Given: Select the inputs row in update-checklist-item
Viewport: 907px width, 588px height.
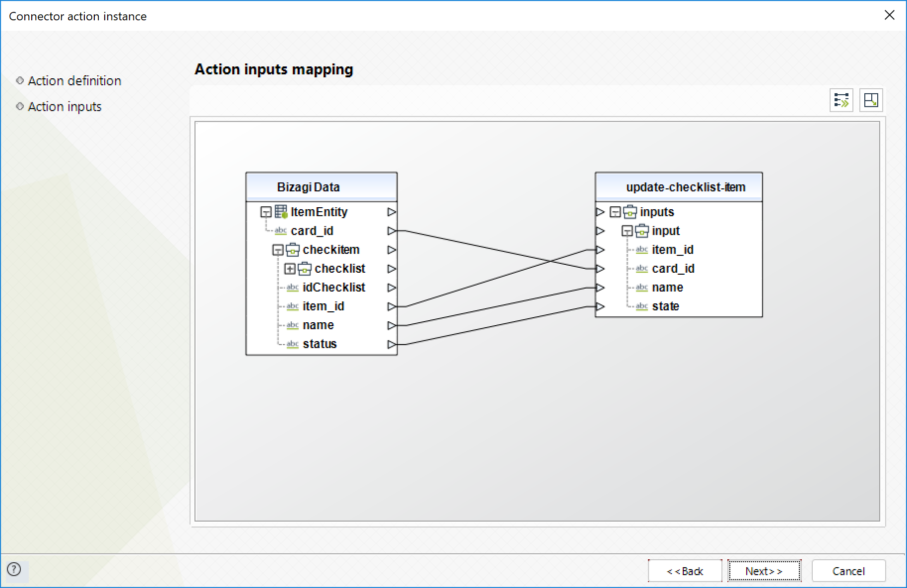Looking at the screenshot, I should tap(657, 212).
